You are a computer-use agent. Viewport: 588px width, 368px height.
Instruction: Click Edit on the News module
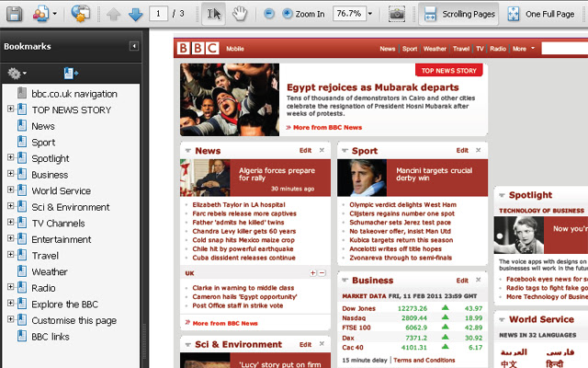coord(305,150)
